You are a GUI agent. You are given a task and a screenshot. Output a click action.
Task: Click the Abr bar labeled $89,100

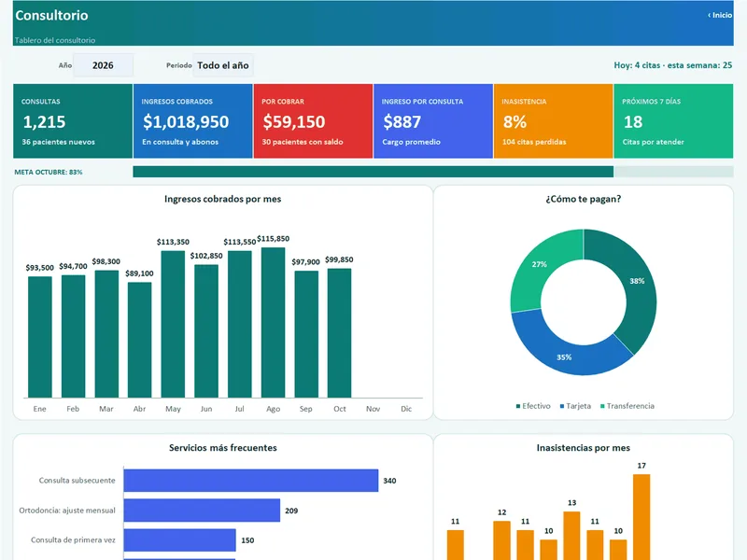[139, 340]
